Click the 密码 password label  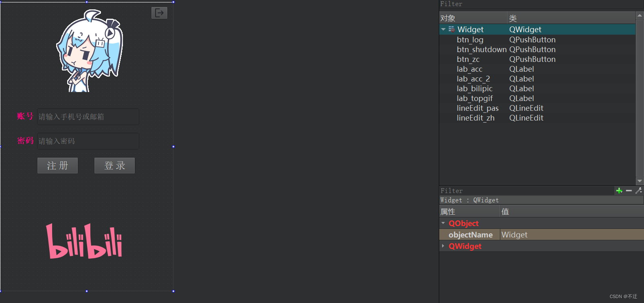(x=25, y=141)
